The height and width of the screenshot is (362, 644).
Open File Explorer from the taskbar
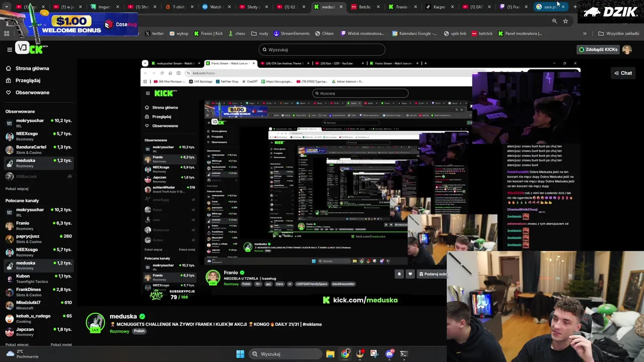click(x=330, y=354)
